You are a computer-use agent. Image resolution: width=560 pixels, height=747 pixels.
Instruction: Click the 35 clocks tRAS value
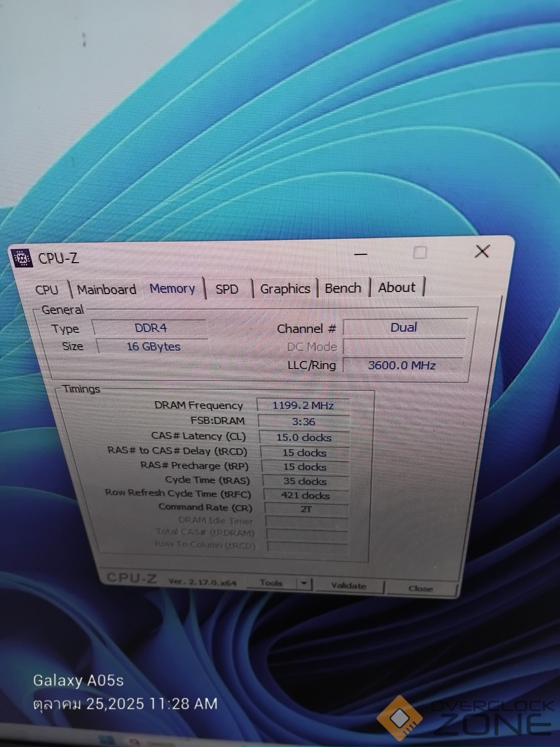pos(305,481)
